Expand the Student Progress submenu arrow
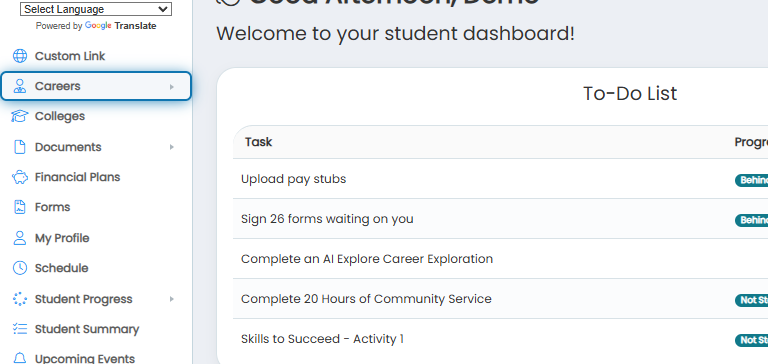The height and width of the screenshot is (364, 768). click(x=171, y=299)
